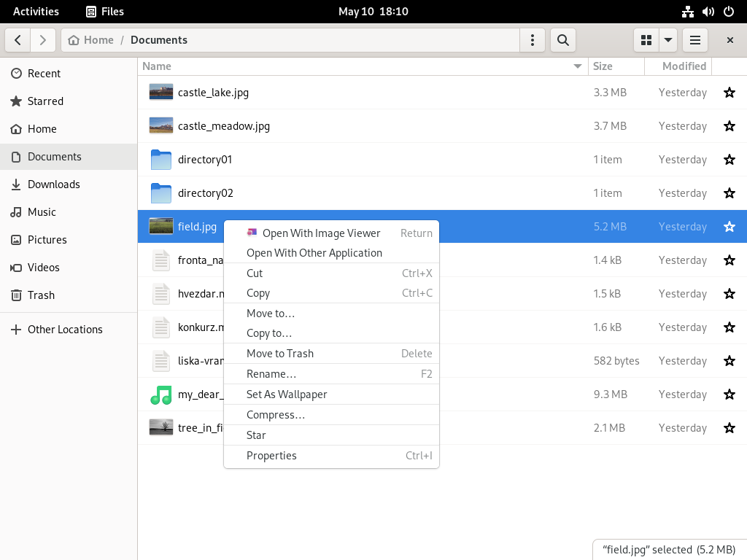Go forward with the right arrow button
Screen dimensions: 747x560
click(43, 40)
